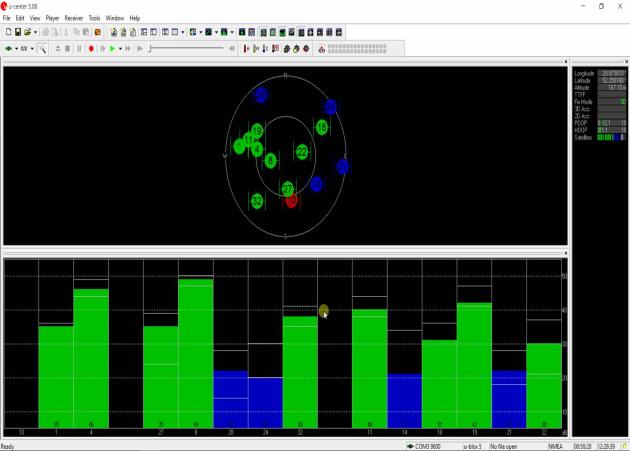Click the grid thermometer icon in lower toolbar
Image resolution: width=630 pixels, height=451 pixels.
coord(275,49)
